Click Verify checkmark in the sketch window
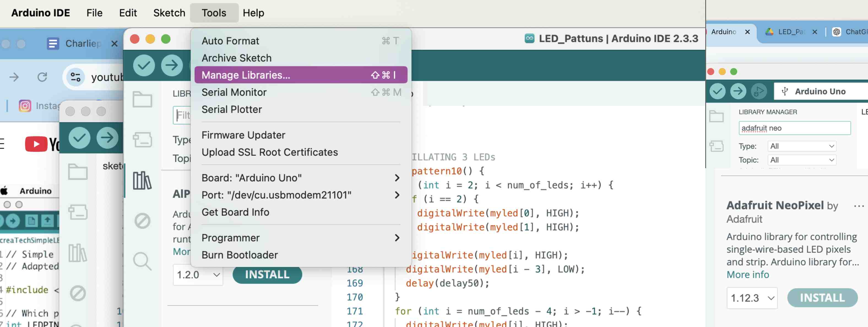 [79, 138]
